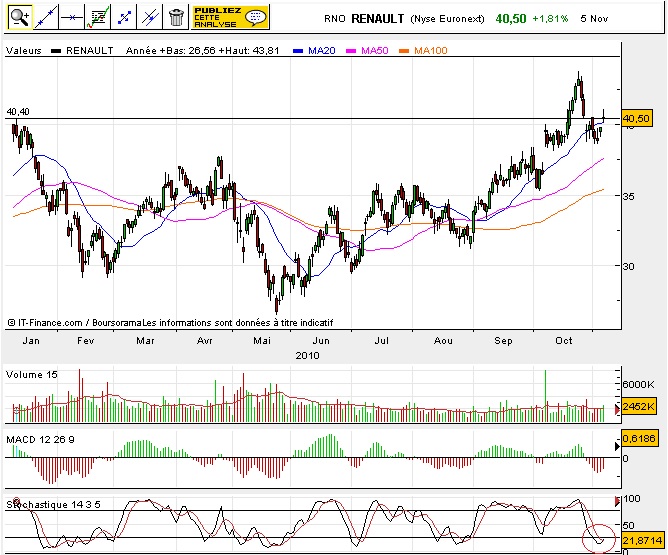Click the Jan month axis label
This screenshot has height=555, width=668.
pyautogui.click(x=31, y=341)
